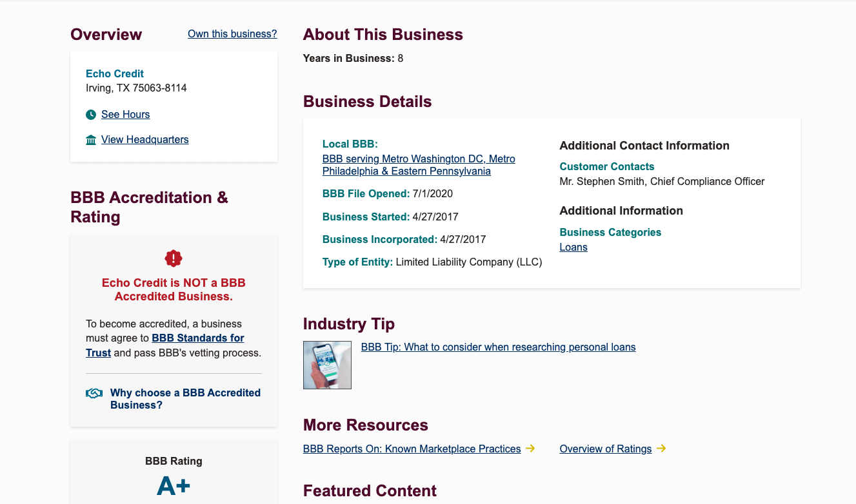Image resolution: width=856 pixels, height=504 pixels.
Task: Open Why choose a BBB Accredited Business?
Action: [x=185, y=398]
